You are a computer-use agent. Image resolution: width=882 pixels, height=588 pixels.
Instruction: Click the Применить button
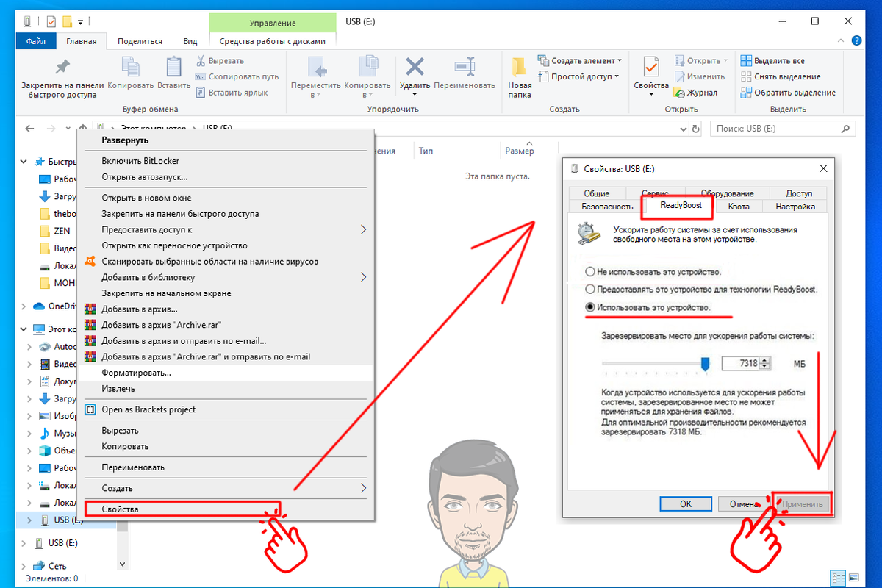[803, 504]
